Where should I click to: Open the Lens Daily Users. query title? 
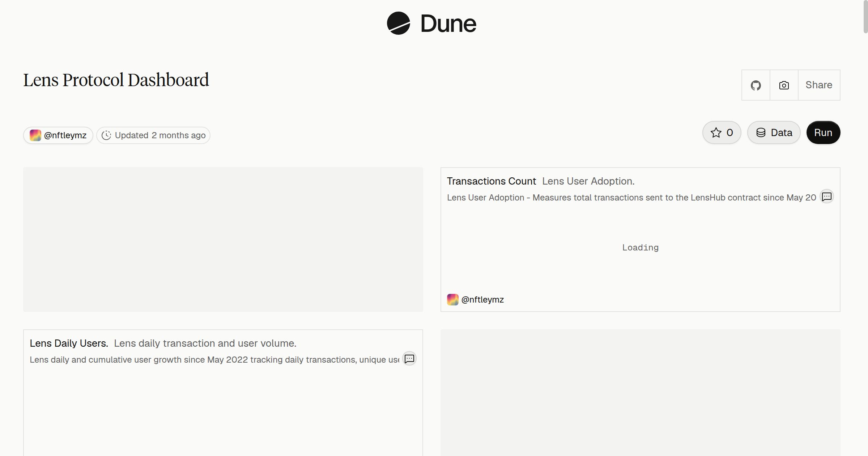69,343
